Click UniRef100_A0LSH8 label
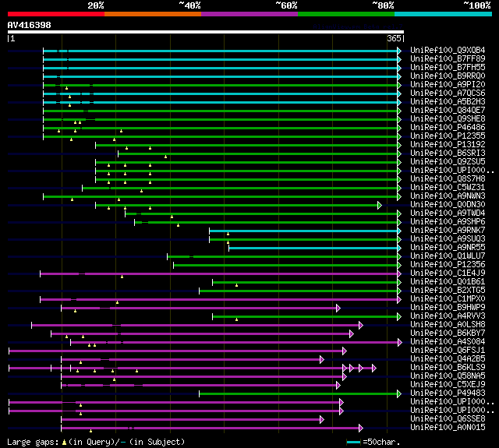The image size is (499, 448). (448, 325)
